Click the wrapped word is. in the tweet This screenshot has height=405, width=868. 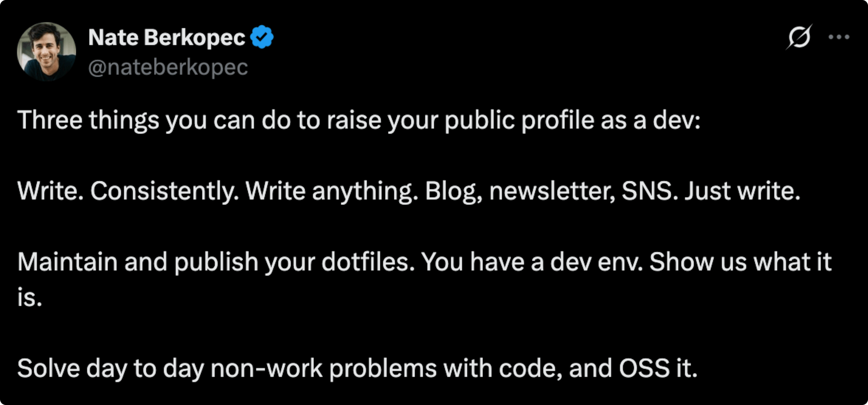pos(30,298)
